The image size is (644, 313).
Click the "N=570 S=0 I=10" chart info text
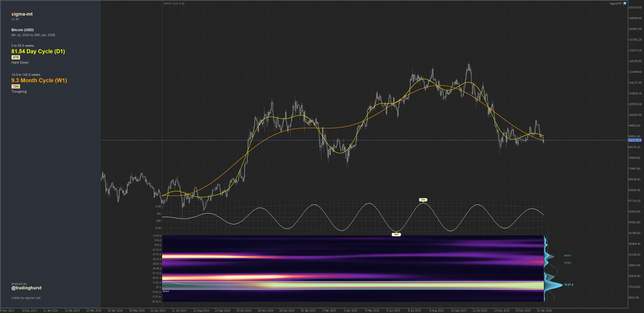[174, 3]
